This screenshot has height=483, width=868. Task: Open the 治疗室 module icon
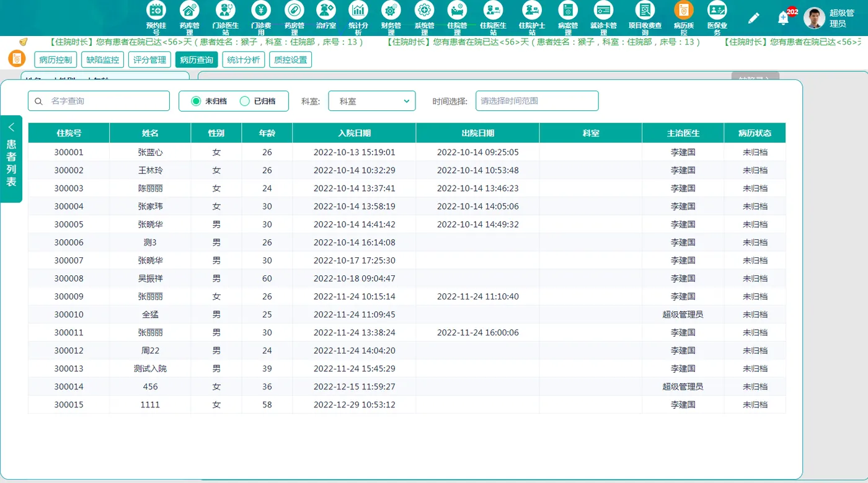tap(326, 10)
